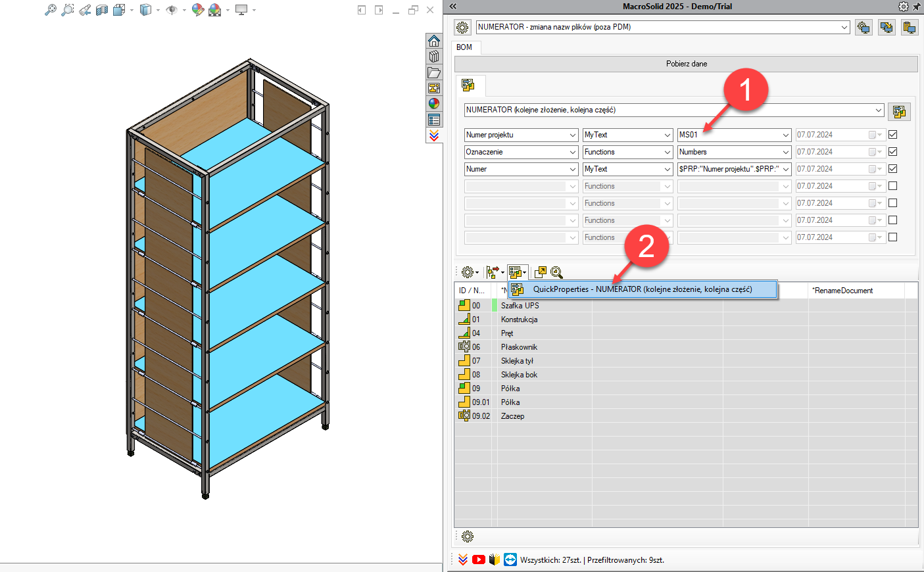Click the gear icon beside the profile dropdown
The image size is (924, 572).
462,27
